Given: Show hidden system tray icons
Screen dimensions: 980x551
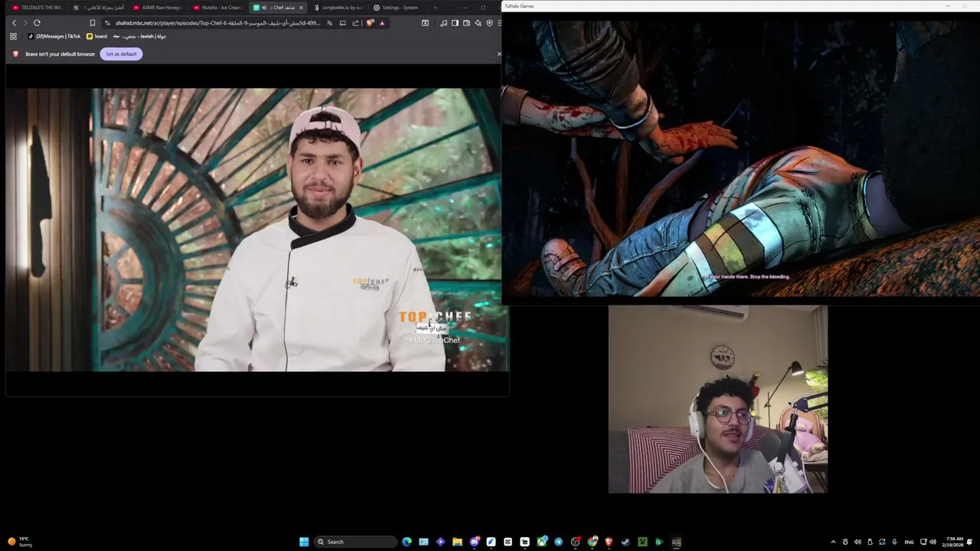Looking at the screenshot, I should point(833,542).
